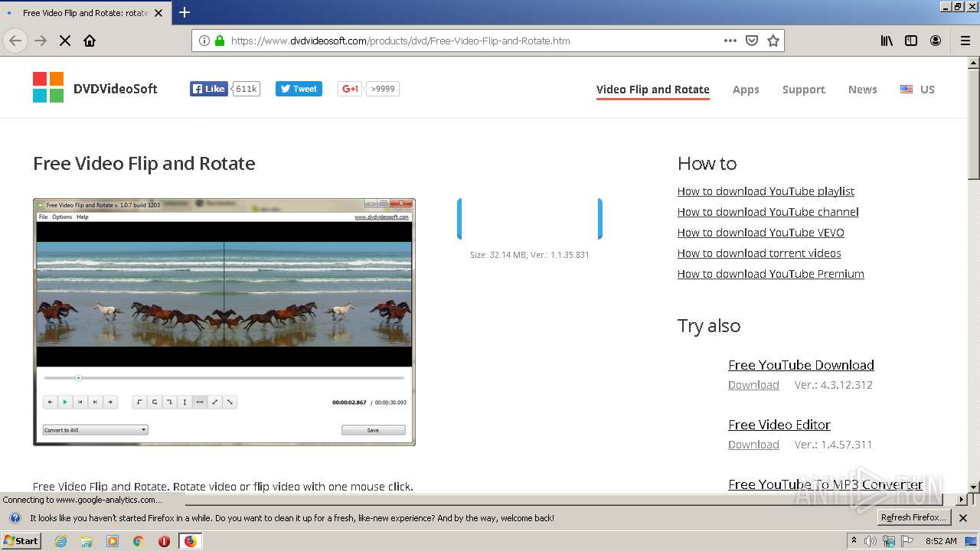Click the DVDVideoSoft brand name
The image size is (980, 551).
[x=116, y=89]
